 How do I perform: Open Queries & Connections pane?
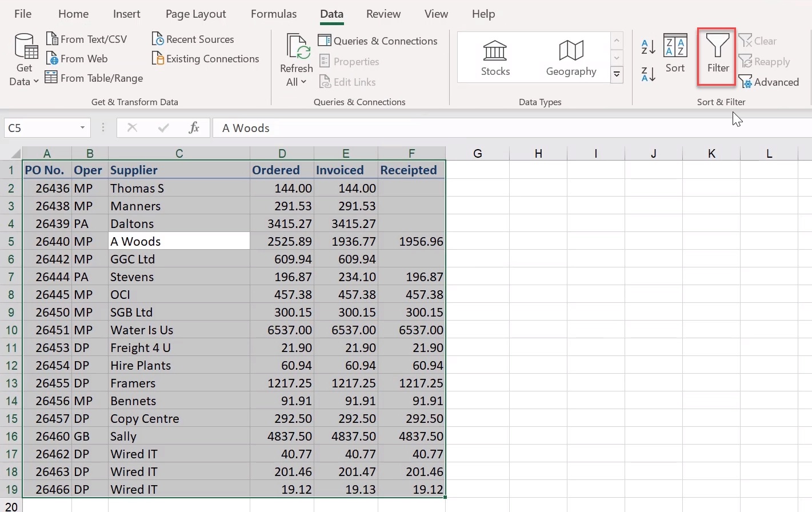click(x=378, y=41)
